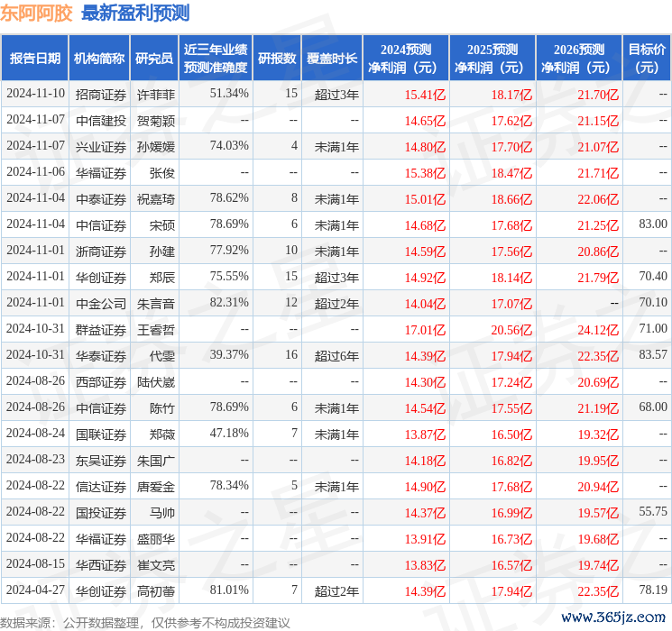The image size is (672, 631).
Task: Click the title text 东阿阿胶
Action: point(36,14)
